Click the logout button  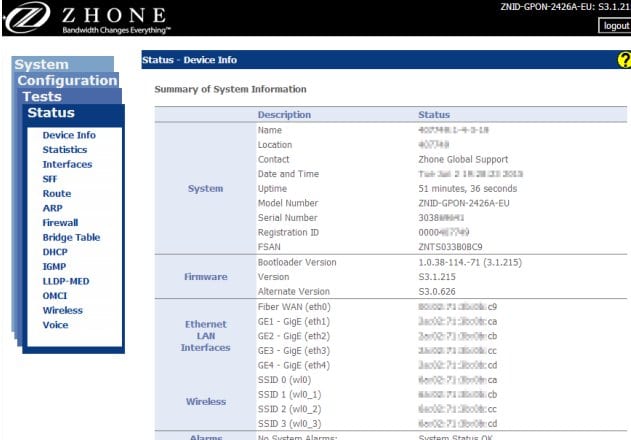(x=615, y=26)
